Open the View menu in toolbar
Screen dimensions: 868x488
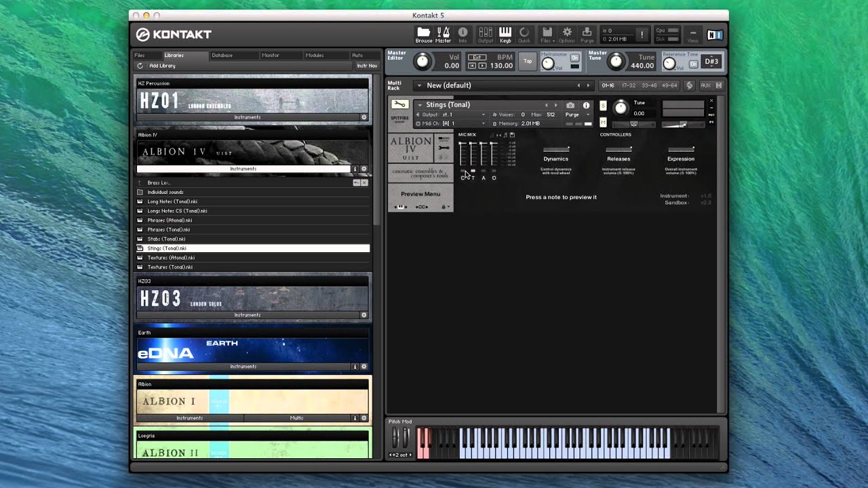tap(693, 35)
